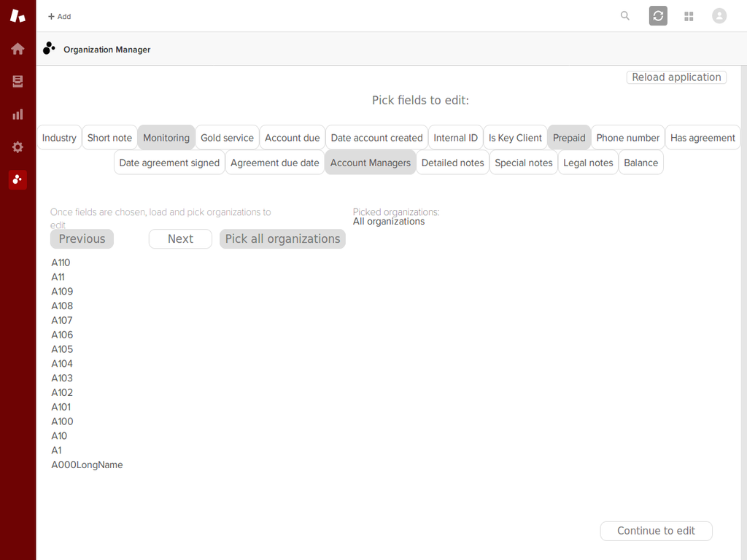This screenshot has width=747, height=560.
Task: Go to Next organizations page
Action: (x=180, y=239)
